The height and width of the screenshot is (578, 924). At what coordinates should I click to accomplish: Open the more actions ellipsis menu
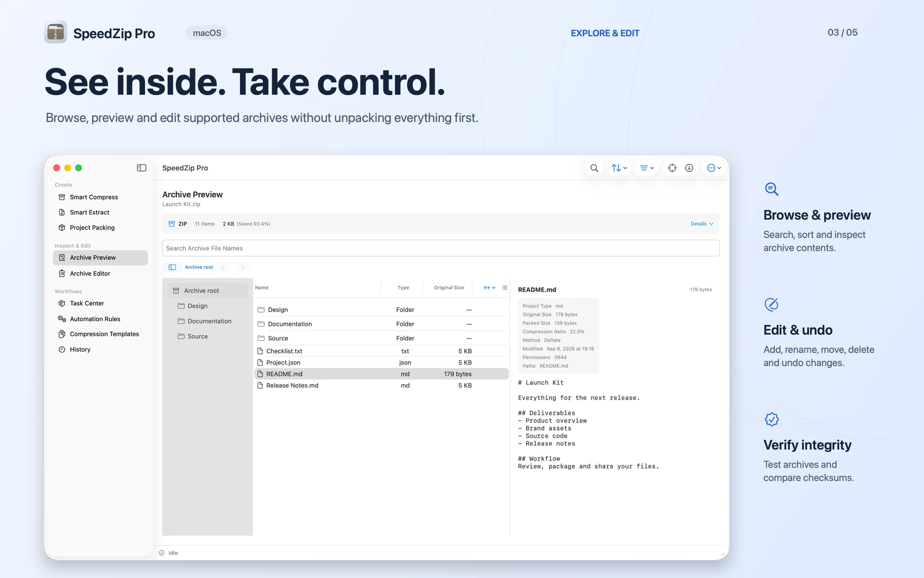[714, 168]
